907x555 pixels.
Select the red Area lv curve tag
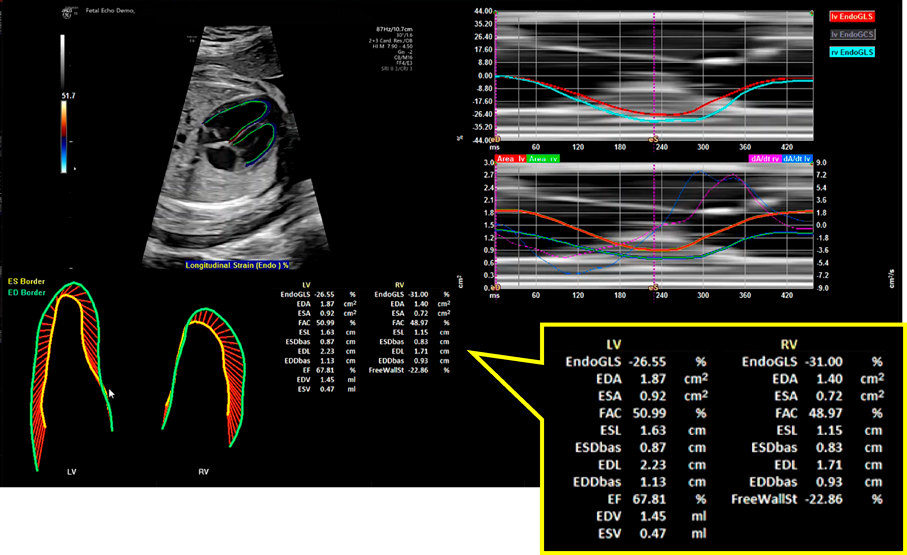click(x=510, y=158)
